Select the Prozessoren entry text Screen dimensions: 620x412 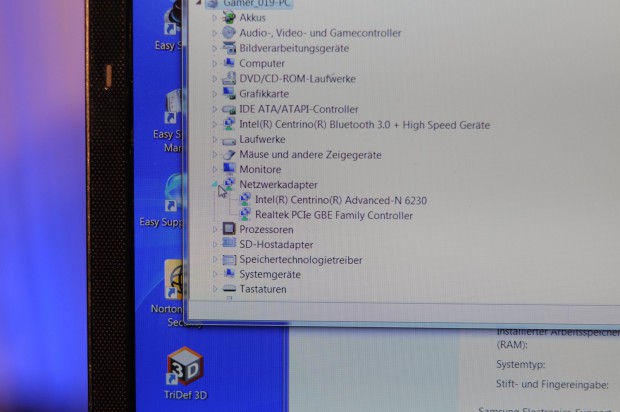pyautogui.click(x=266, y=230)
